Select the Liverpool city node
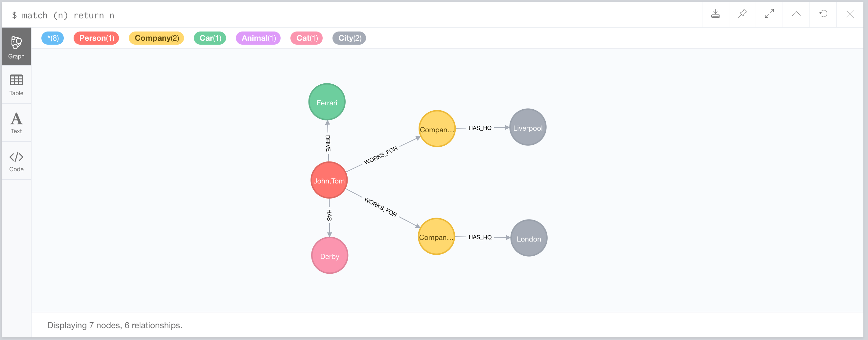This screenshot has height=340, width=868. pos(528,127)
